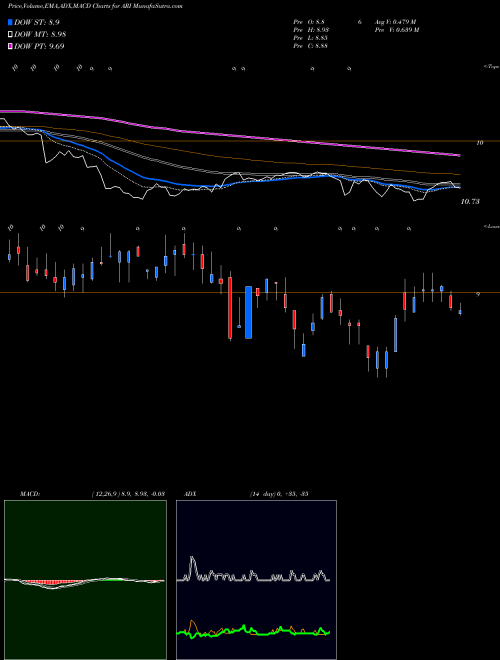Viewport: 500px width, 660px height.
Task: Click the 'Pre L: 8.83' value
Action: [x=311, y=38]
